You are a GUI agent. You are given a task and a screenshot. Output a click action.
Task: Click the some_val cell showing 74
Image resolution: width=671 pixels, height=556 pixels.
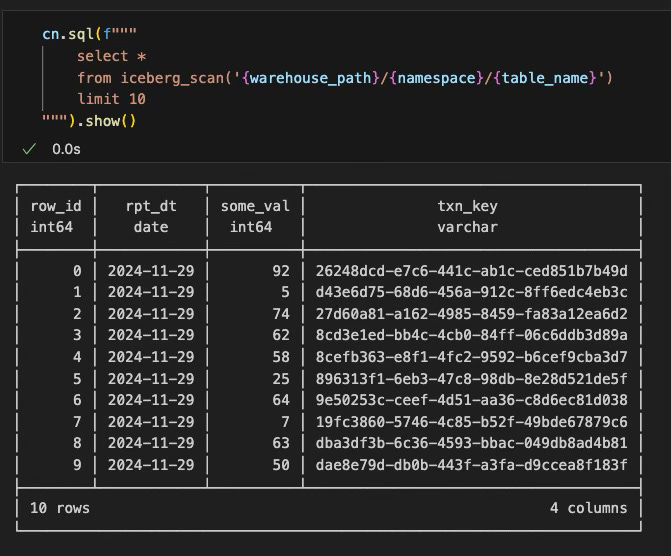click(x=281, y=314)
